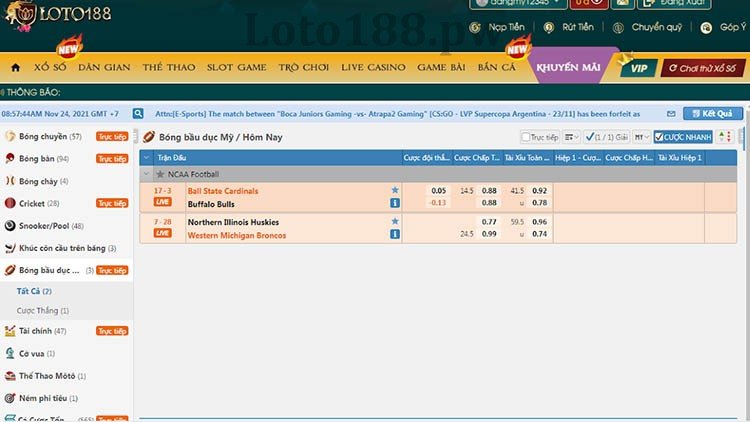
Task: Star the NCAA Football league
Action: pos(160,174)
